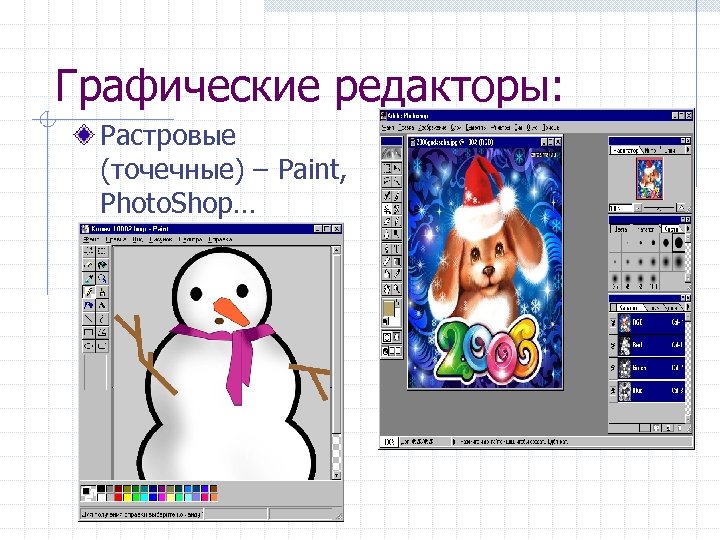Choose the Eraser tool in Paint

coord(89,265)
